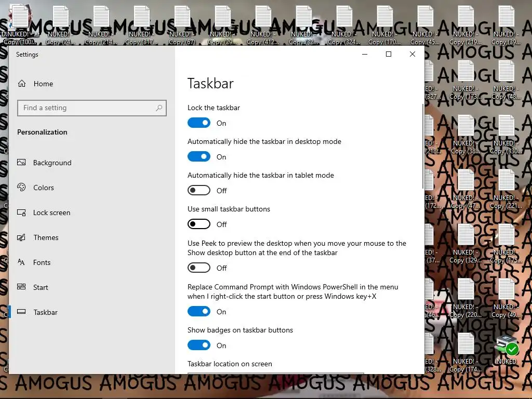Screen dimensions: 532x399
Task: Select desktop file NUKED! - Copy (29...
Action: point(223,25)
